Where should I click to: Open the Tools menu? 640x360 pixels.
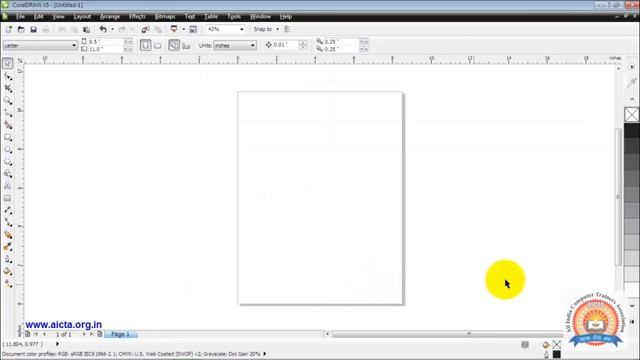tap(234, 17)
